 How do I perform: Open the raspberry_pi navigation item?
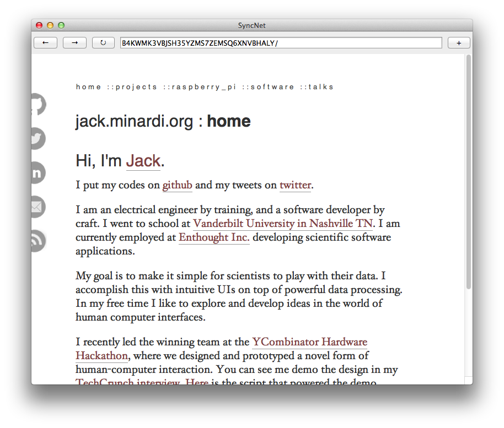point(204,87)
